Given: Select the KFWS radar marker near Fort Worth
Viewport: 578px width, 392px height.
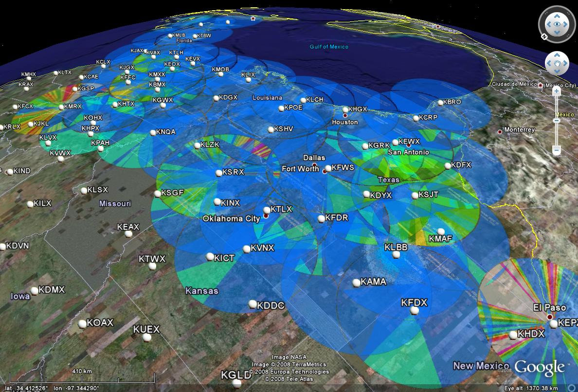Looking at the screenshot, I should coord(328,168).
